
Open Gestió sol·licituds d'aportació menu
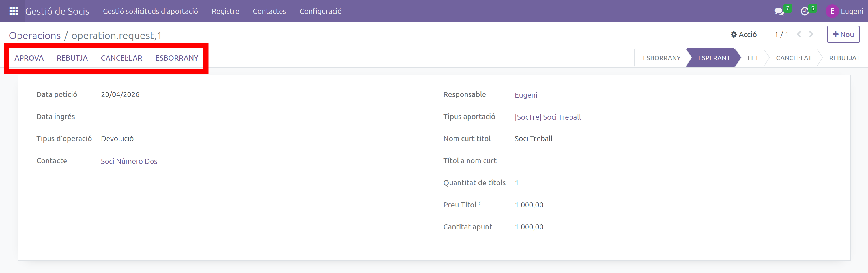(150, 12)
